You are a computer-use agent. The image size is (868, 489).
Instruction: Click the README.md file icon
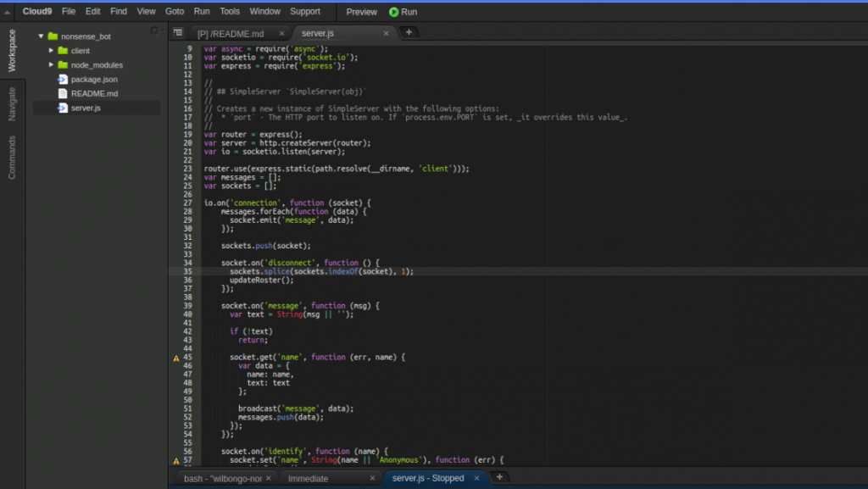coord(63,93)
